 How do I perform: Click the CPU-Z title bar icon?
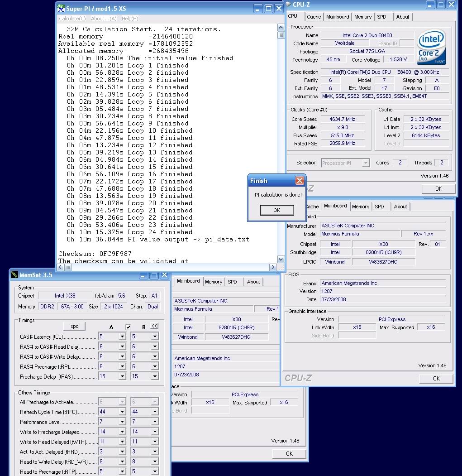[x=289, y=4]
